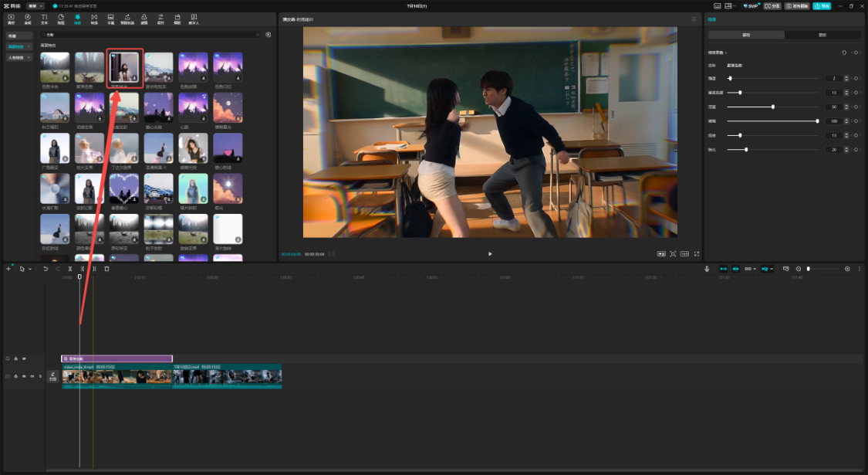The height and width of the screenshot is (475, 868).
Task: Play the preview with the play button
Action: pyautogui.click(x=490, y=254)
